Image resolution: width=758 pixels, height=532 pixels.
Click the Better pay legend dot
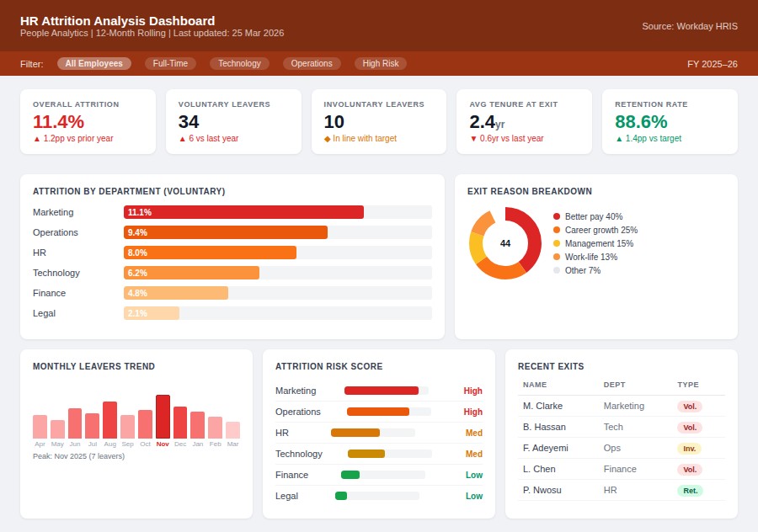[557, 216]
